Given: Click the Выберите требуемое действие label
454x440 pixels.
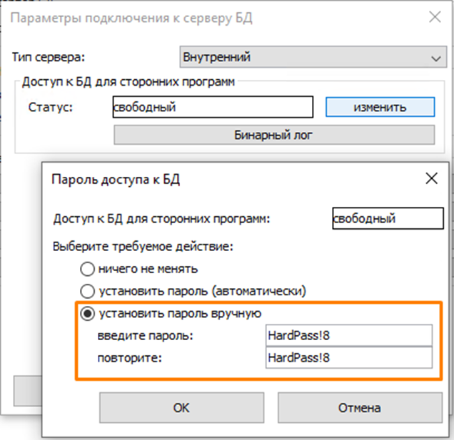Looking at the screenshot, I should coord(143,247).
